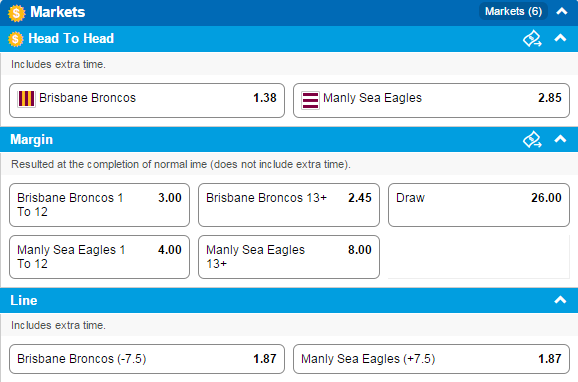Click the cash-out ticket icon in Margin header
This screenshot has width=578, height=382.
pyautogui.click(x=532, y=139)
